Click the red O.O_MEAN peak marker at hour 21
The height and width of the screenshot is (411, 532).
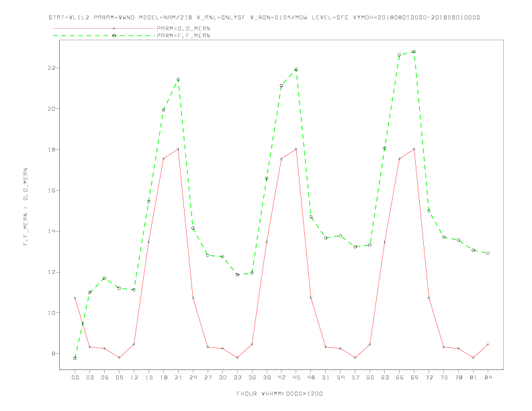click(178, 149)
